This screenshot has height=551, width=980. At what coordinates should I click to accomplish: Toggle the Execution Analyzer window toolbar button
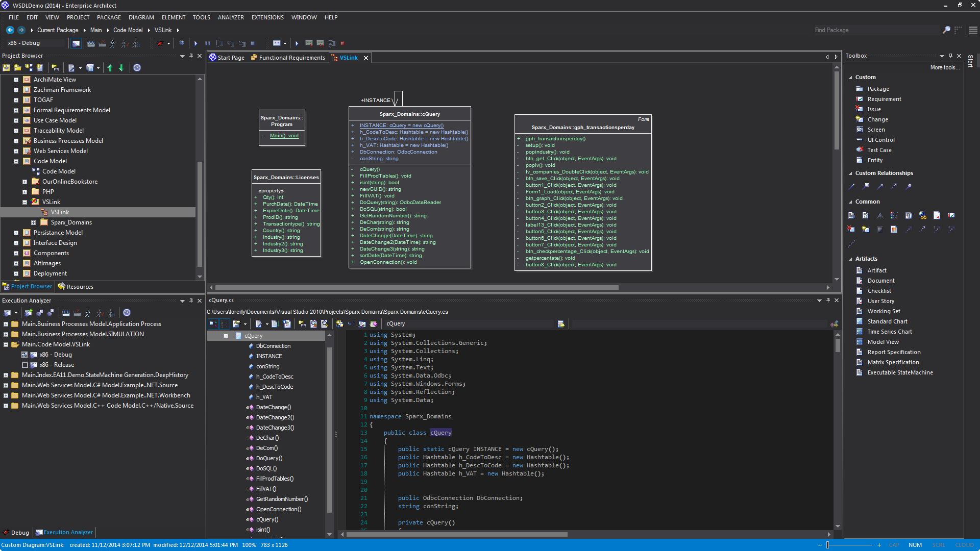coord(76,43)
